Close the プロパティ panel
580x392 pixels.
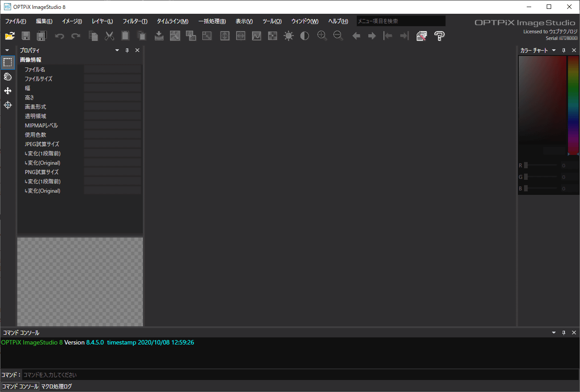[x=137, y=51]
